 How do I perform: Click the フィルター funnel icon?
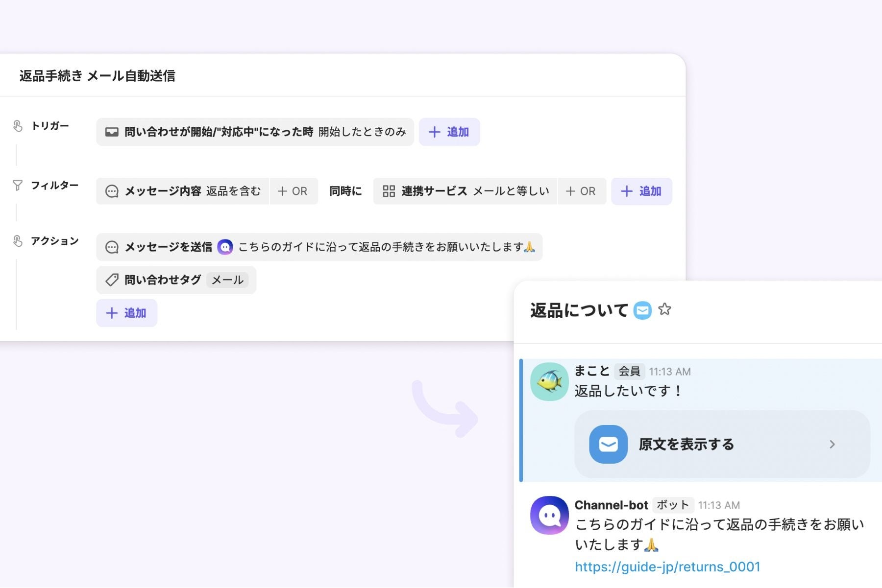(18, 186)
